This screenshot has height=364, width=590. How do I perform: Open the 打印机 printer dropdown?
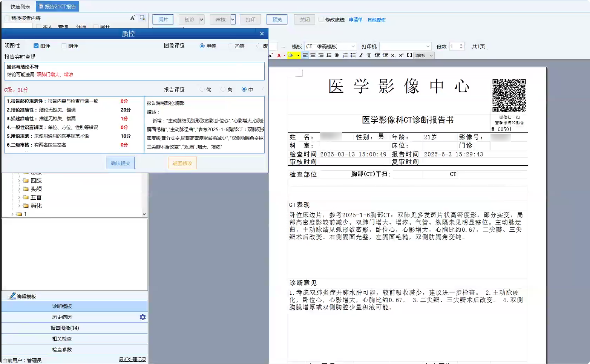[x=428, y=46]
